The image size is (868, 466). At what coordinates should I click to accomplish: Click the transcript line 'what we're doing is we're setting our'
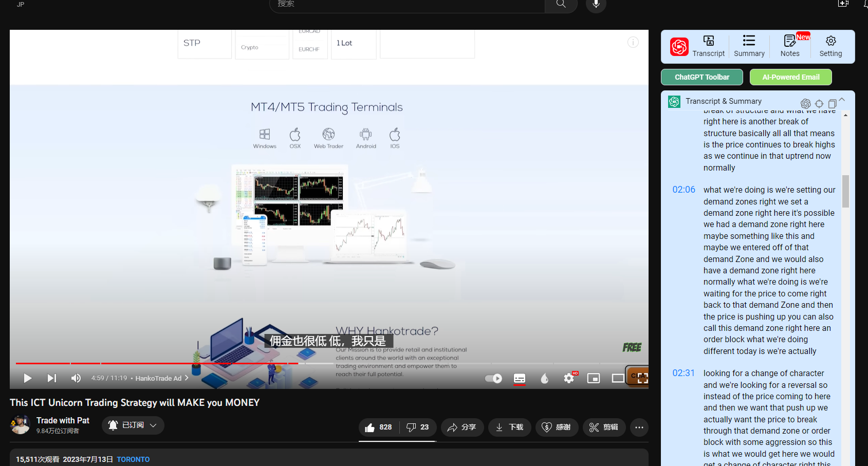coord(769,190)
